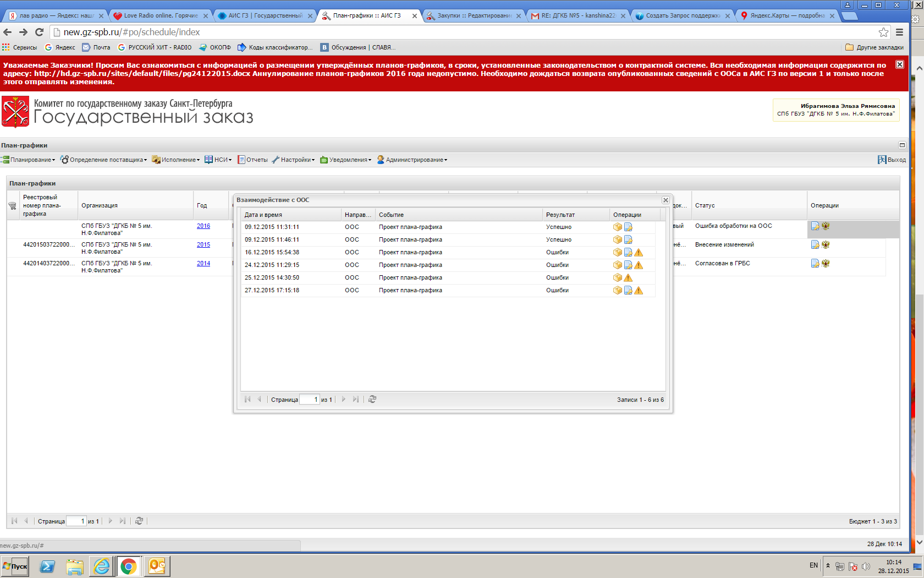Open the Chrome menu button

(x=900, y=32)
